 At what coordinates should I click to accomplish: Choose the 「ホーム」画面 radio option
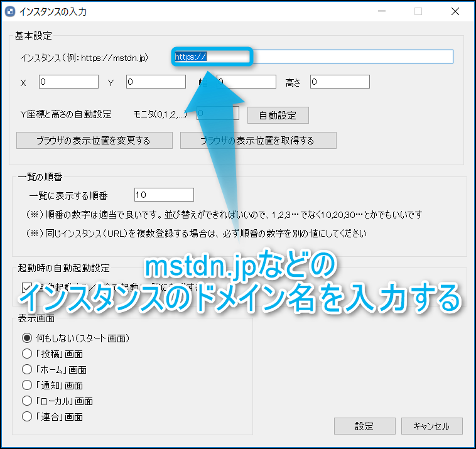pos(27,369)
